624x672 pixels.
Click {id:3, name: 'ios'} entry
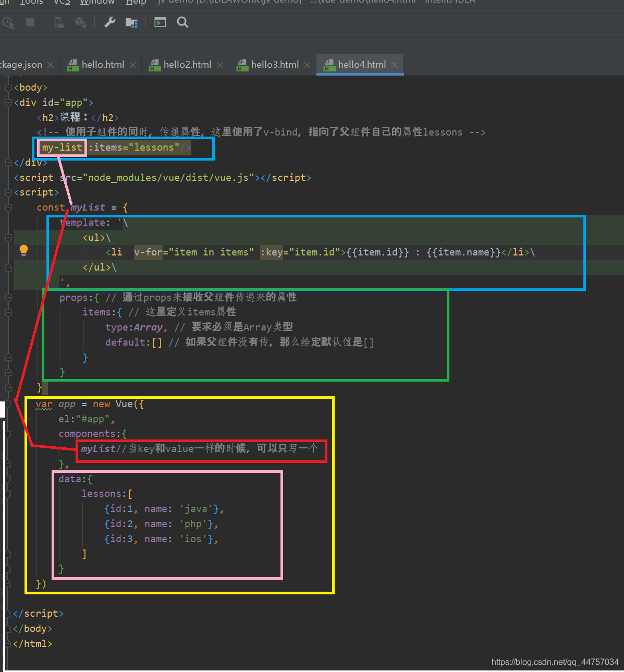pyautogui.click(x=161, y=539)
